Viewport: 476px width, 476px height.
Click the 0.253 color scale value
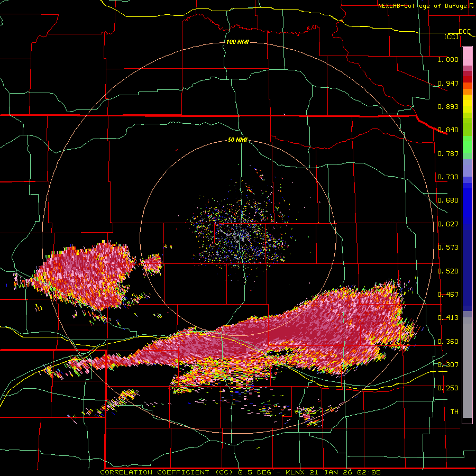[448, 388]
